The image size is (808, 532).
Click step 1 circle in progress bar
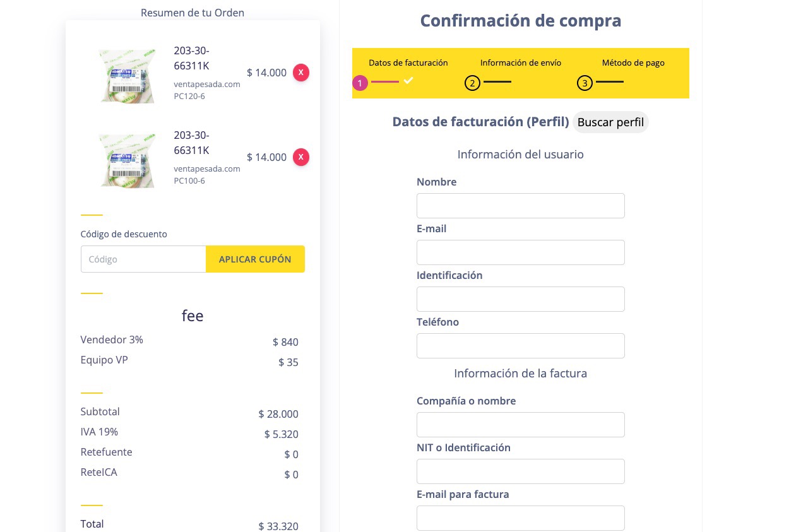click(x=360, y=83)
